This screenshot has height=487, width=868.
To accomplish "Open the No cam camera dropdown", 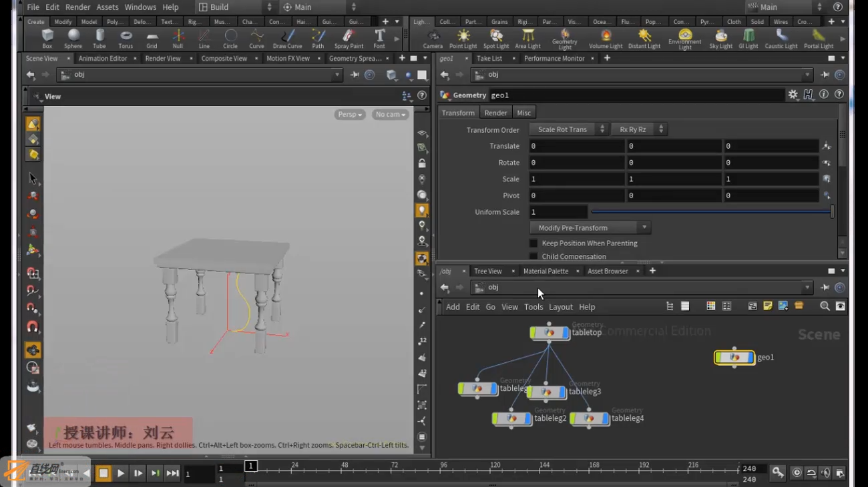I will (391, 115).
